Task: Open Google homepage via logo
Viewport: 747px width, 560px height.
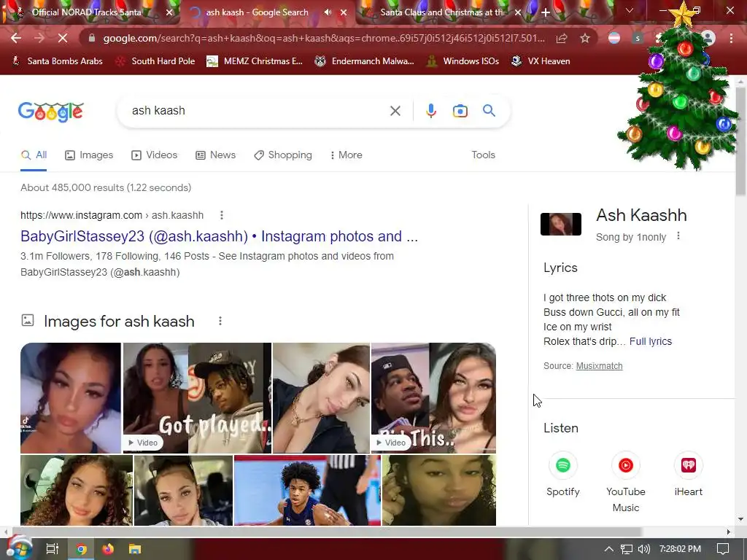Action: [x=51, y=112]
